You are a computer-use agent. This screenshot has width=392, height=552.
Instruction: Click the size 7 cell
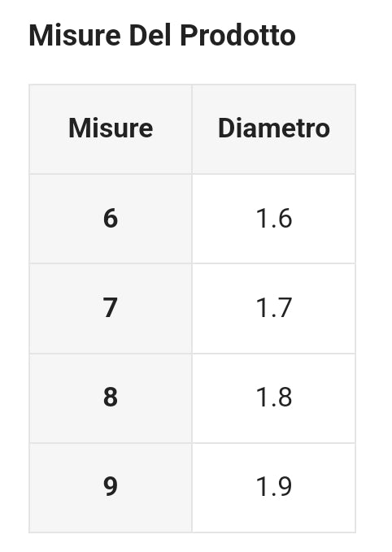click(111, 308)
